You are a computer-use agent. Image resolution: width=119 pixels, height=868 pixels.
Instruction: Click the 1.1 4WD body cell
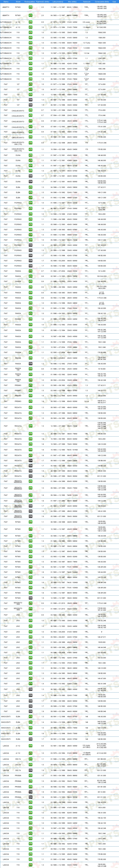click(86, 63)
